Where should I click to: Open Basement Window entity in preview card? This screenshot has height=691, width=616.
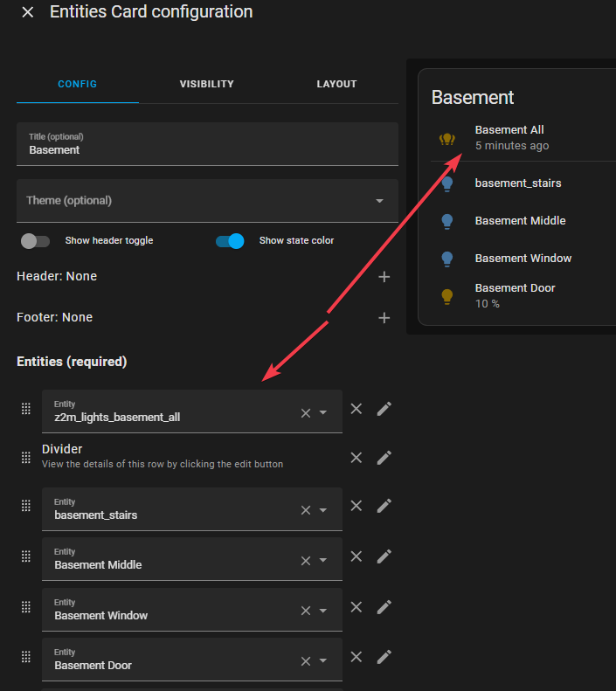pyautogui.click(x=523, y=259)
